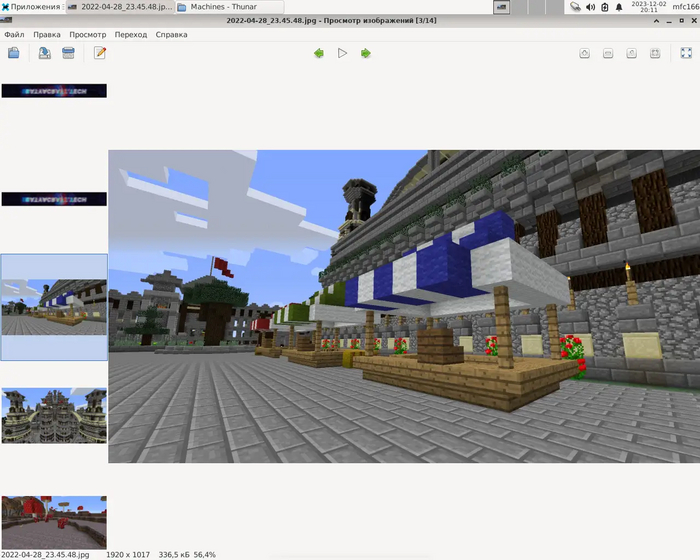The height and width of the screenshot is (560, 700).
Task: Open notifications bell in tray
Action: pos(619,7)
